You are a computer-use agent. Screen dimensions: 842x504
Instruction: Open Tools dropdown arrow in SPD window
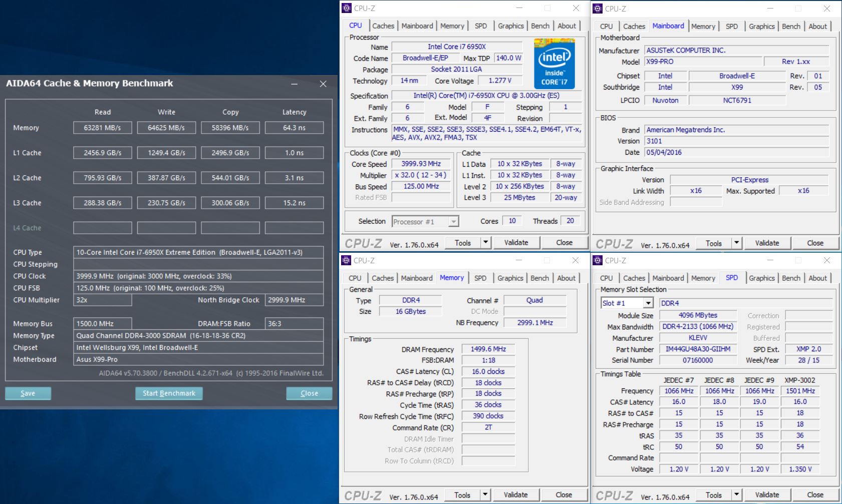pos(736,495)
